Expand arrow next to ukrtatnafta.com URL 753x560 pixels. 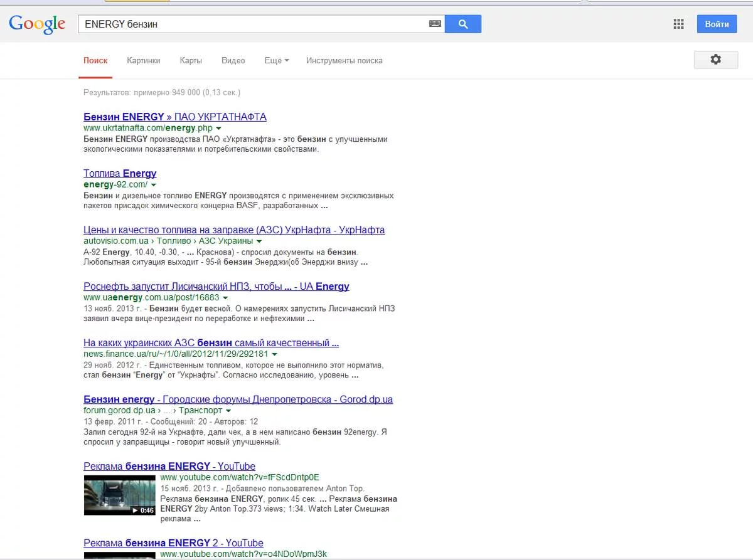[x=219, y=129]
